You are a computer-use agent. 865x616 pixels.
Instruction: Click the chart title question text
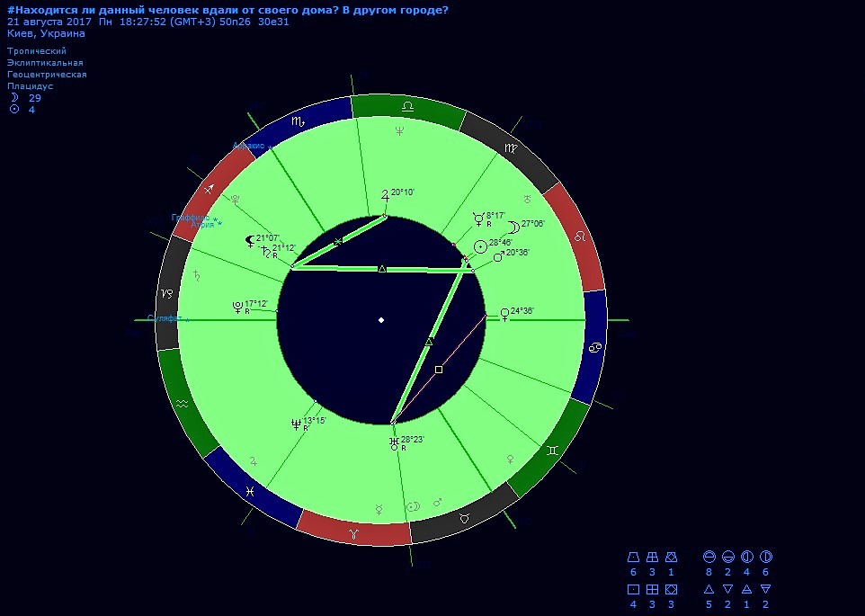(227, 10)
